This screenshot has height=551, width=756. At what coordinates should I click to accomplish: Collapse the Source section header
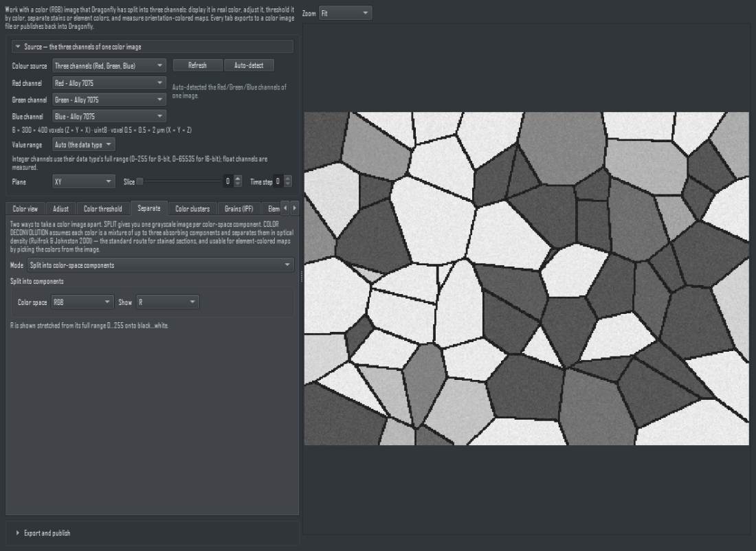point(153,47)
